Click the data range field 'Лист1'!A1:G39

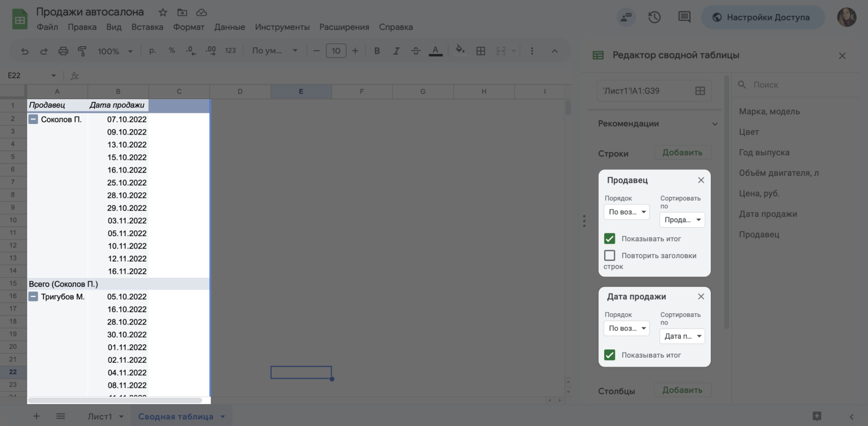click(x=644, y=91)
